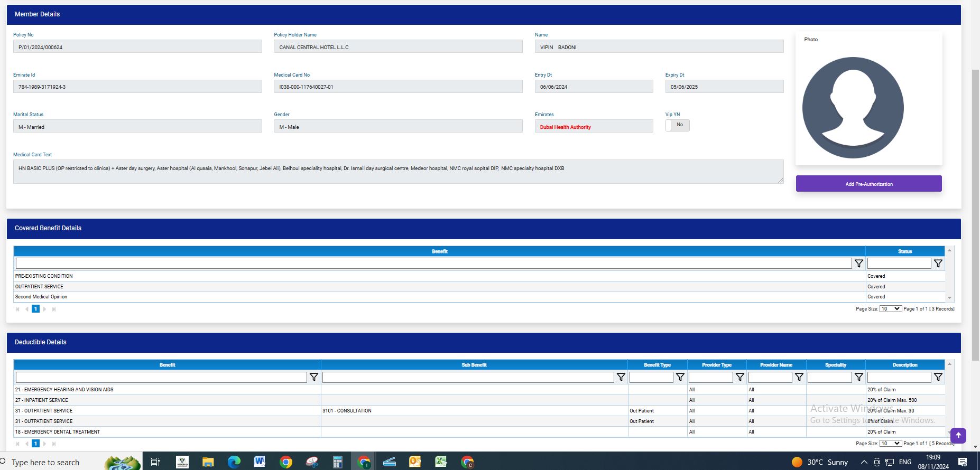Open Microsoft Excel from the taskbar

[x=441, y=462]
